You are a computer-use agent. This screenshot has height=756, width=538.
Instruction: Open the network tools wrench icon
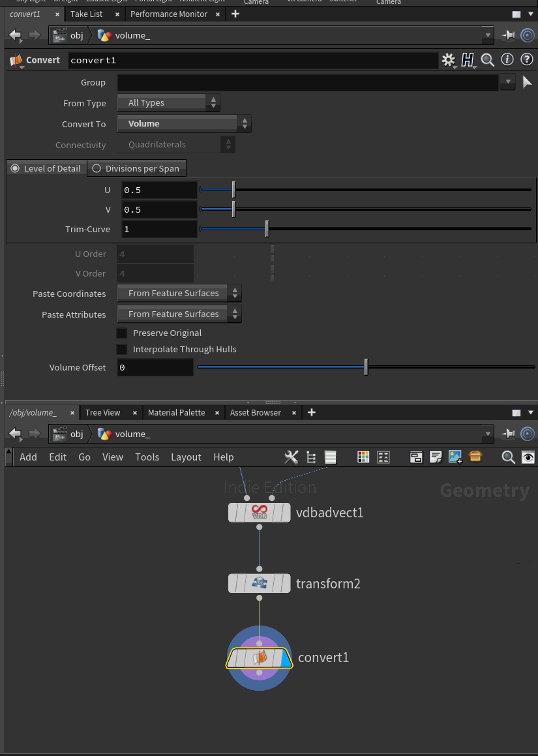pyautogui.click(x=291, y=457)
